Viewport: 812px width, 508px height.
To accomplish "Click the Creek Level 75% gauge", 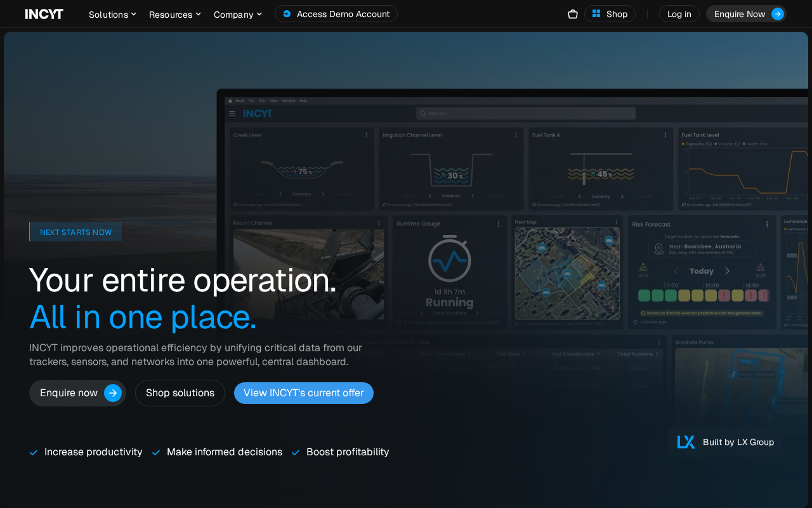I will 301,171.
